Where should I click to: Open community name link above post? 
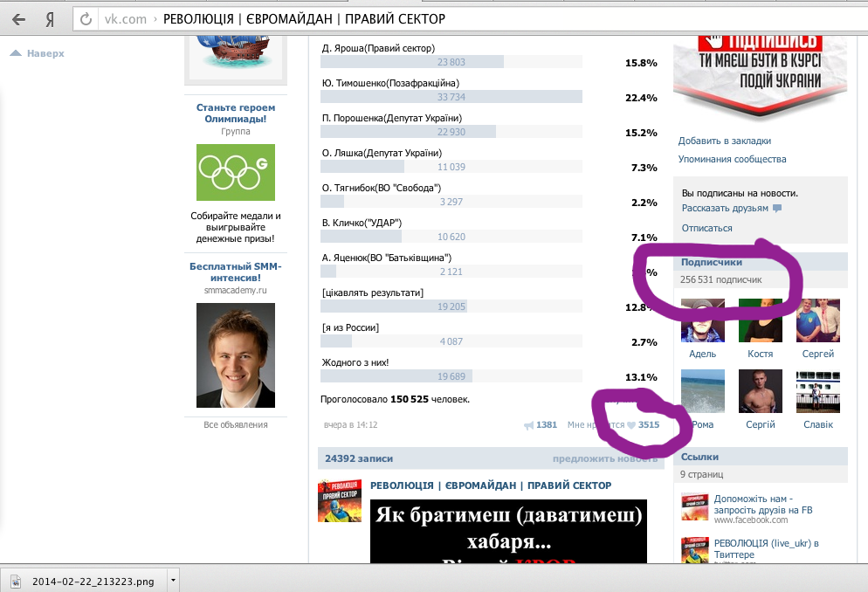tap(491, 485)
